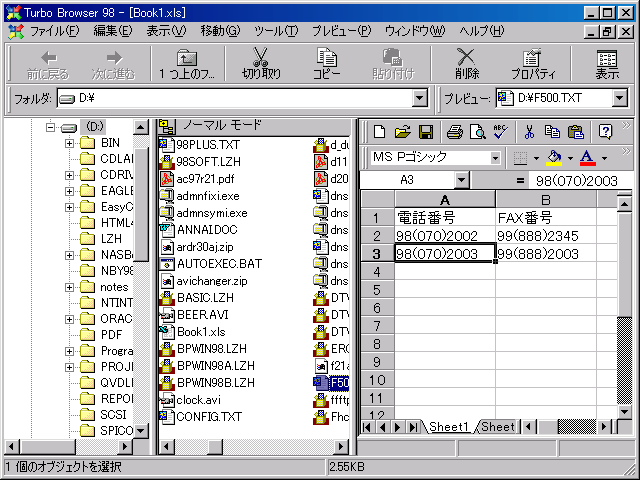
Task: Click the red font color A icon
Action: click(x=587, y=158)
